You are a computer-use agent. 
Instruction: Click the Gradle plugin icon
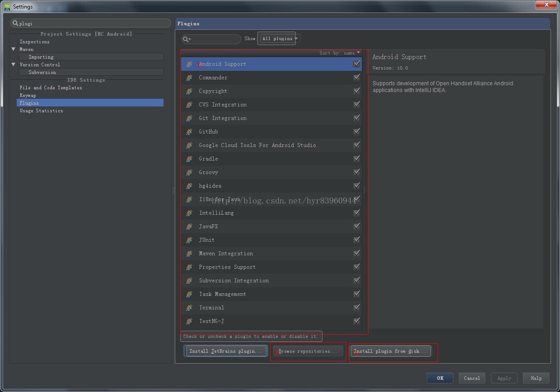click(189, 159)
